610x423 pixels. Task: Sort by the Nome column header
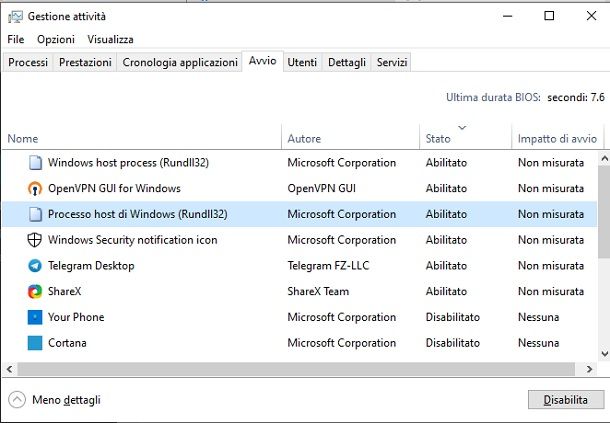(142, 137)
